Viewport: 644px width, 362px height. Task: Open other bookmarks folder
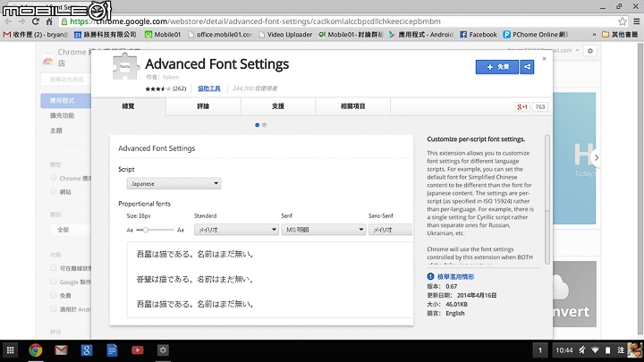click(x=620, y=35)
